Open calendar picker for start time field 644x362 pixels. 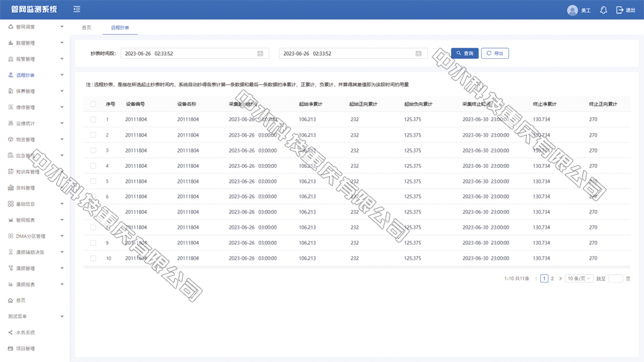point(260,54)
